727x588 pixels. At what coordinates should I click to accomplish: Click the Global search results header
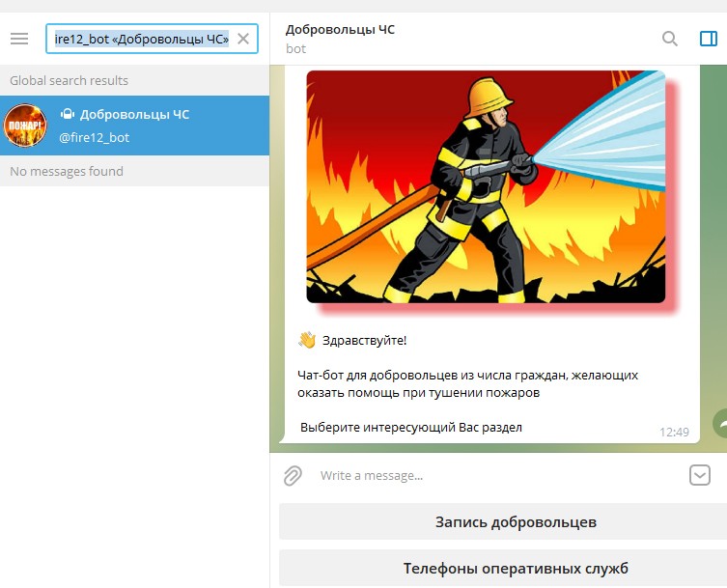[x=69, y=80]
